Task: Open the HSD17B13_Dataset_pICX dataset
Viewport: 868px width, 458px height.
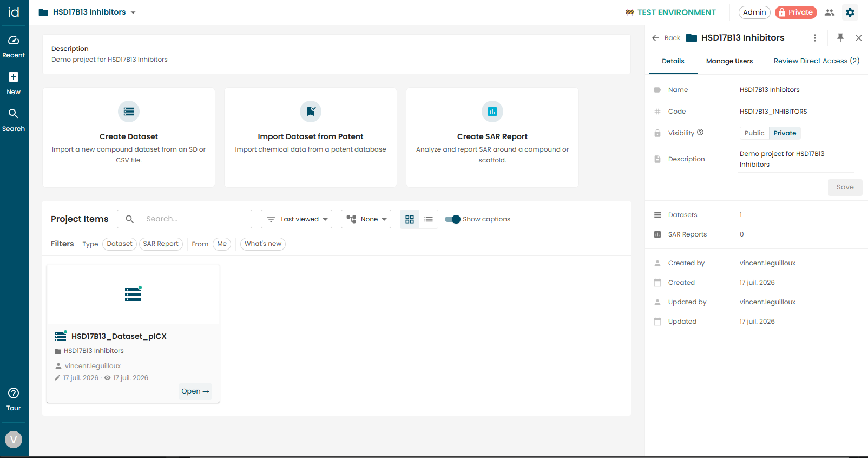Action: 195,391
